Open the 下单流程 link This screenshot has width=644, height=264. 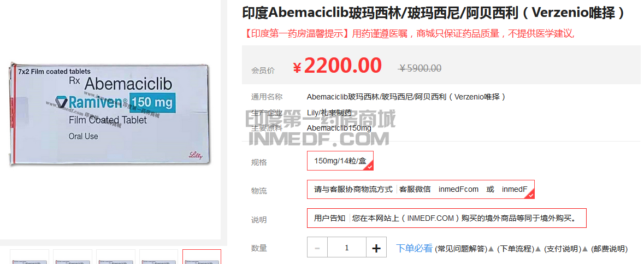pos(515,249)
